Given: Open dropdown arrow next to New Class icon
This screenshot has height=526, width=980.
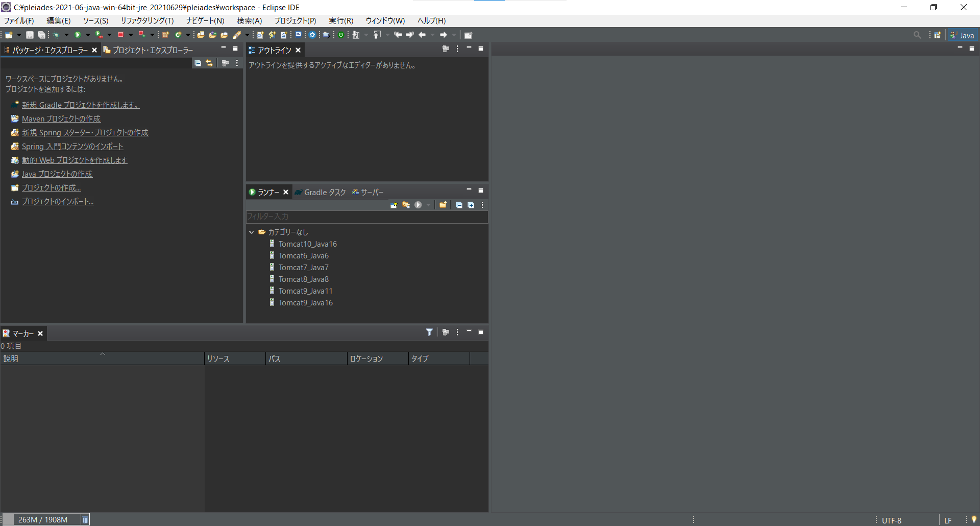Looking at the screenshot, I should pyautogui.click(x=188, y=35).
